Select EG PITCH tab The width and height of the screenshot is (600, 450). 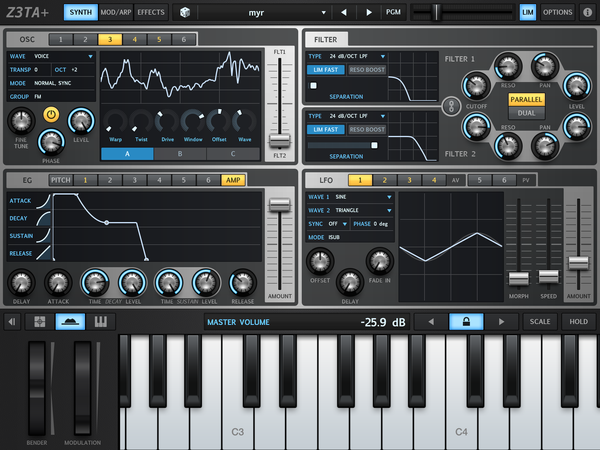[x=60, y=180]
